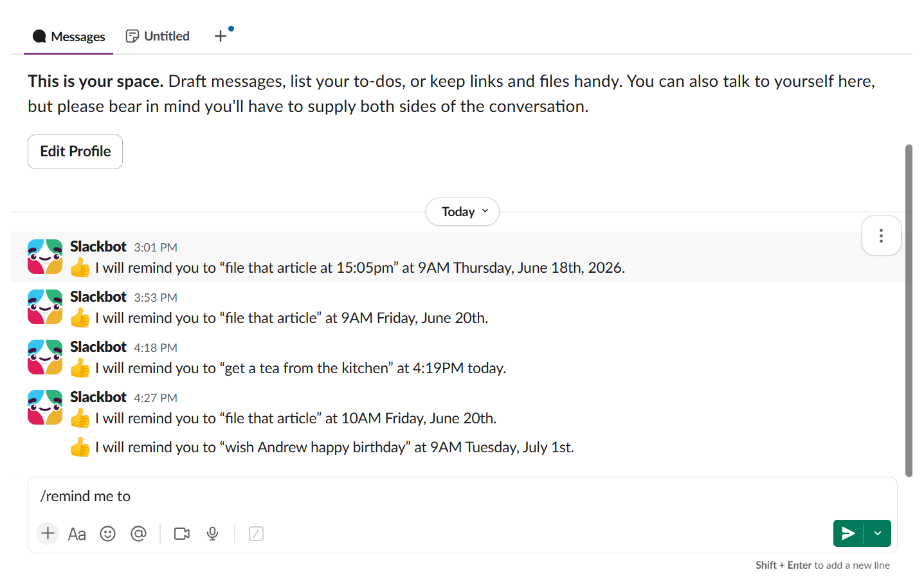Open the Today date dropdown
Screen dimensions: 924x579
pos(462,212)
